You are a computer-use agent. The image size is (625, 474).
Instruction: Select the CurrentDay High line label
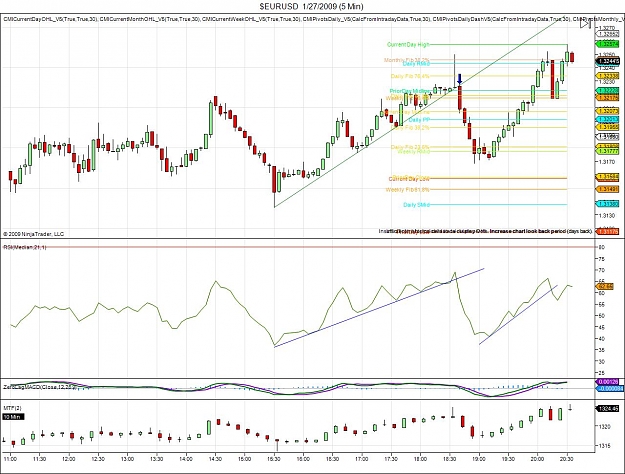pyautogui.click(x=408, y=45)
